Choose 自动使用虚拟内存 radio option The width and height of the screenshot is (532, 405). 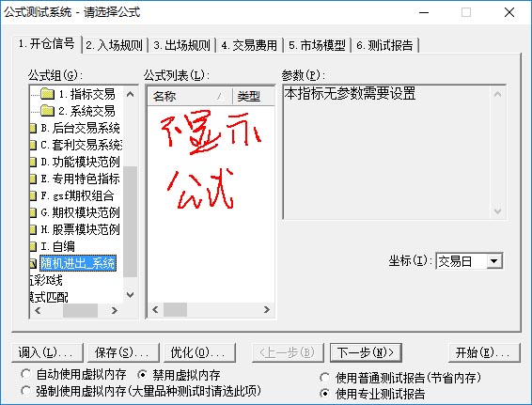(25, 374)
